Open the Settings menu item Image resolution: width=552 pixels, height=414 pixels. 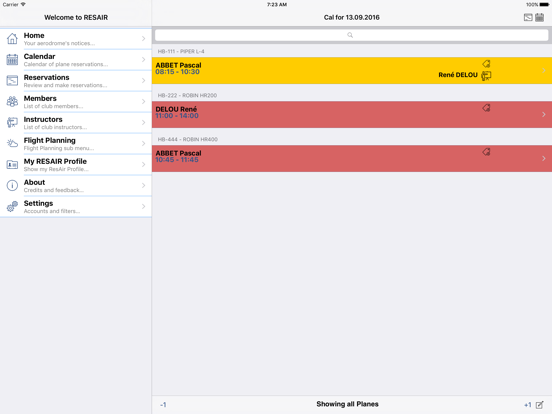(76, 206)
